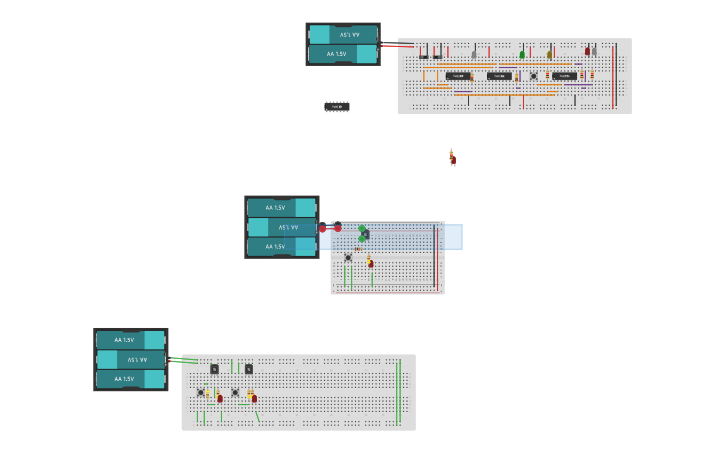Click the dark red LED on the top breadboard

[x=587, y=51]
